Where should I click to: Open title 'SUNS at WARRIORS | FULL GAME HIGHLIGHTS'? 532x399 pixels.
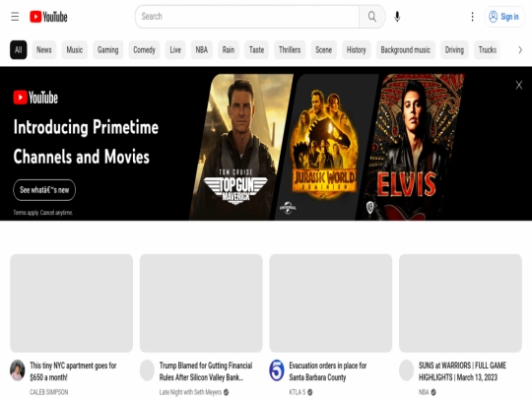[x=462, y=371]
